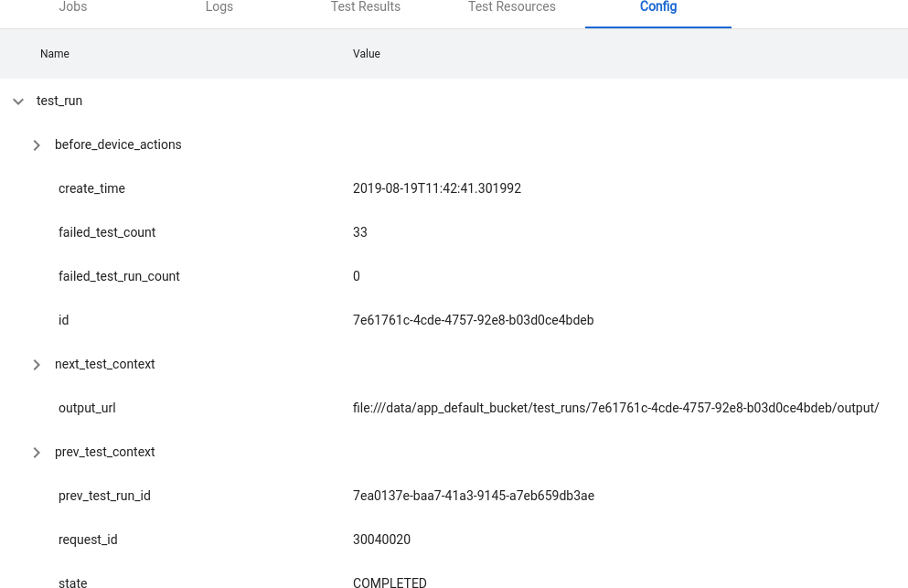Viewport: 908px width, 588px height.
Task: Click the arrow icon beside prev_test_context
Action: coord(37,453)
